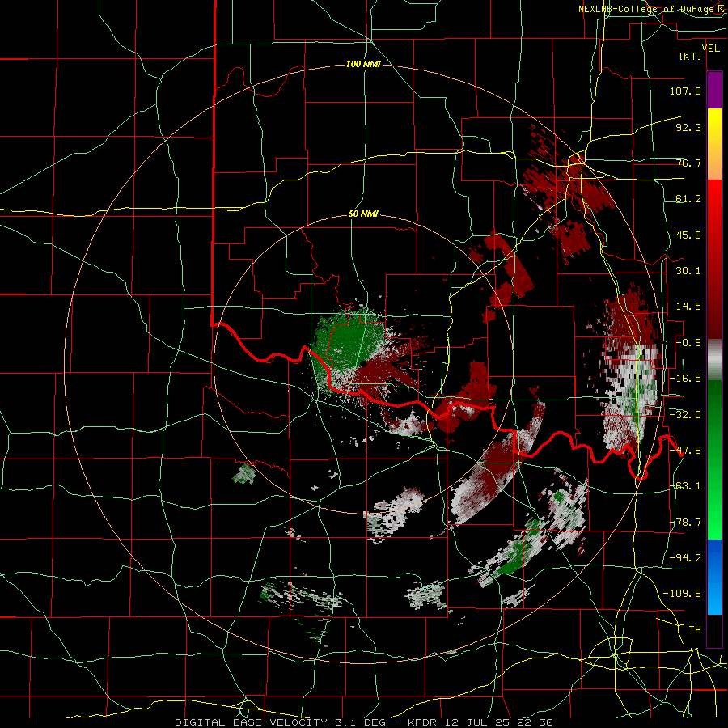This screenshot has width=728, height=728.
Task: Pick the orange segment of the velocity scale
Action: point(714,162)
